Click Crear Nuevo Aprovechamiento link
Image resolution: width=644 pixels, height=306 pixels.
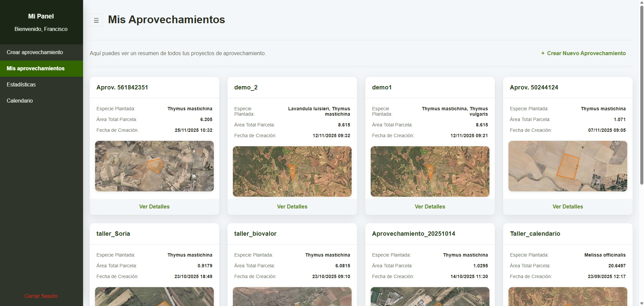(583, 53)
